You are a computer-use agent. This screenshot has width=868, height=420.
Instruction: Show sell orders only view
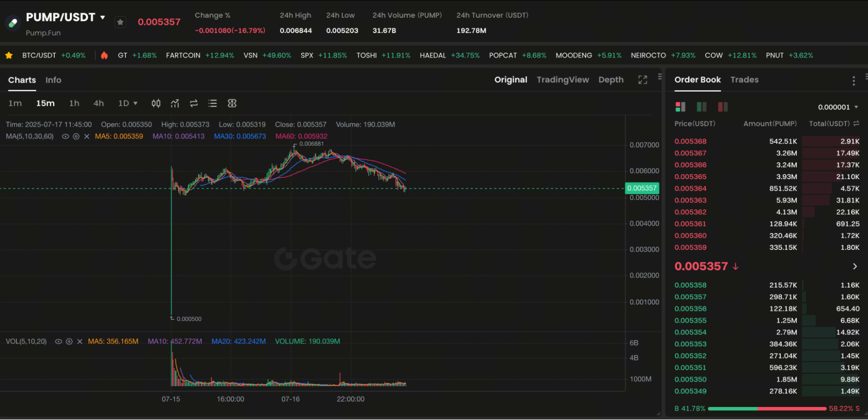[723, 107]
